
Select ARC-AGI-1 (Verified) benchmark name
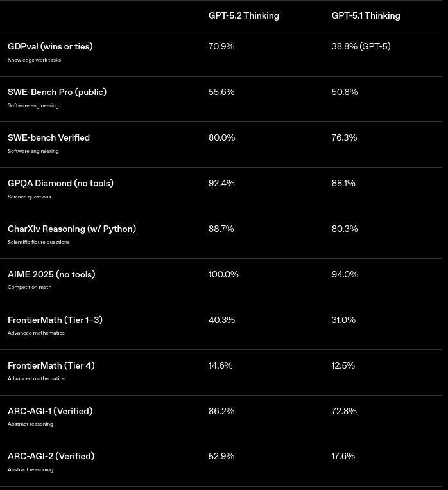coord(50,412)
